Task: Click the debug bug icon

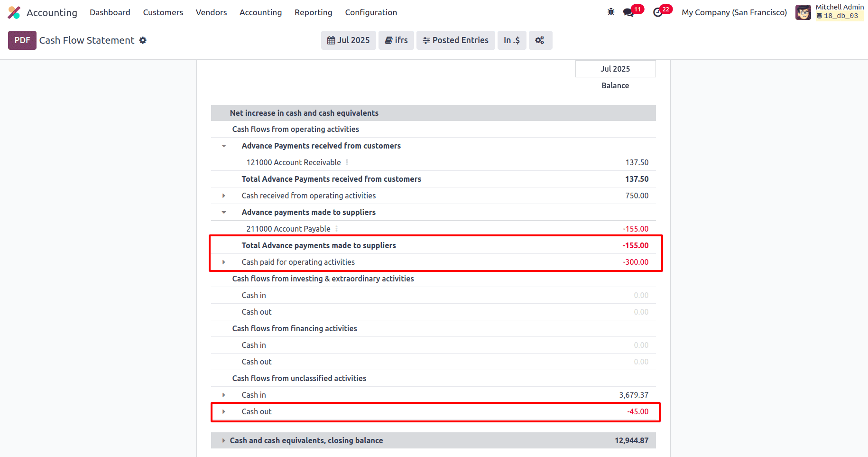Action: pyautogui.click(x=611, y=12)
